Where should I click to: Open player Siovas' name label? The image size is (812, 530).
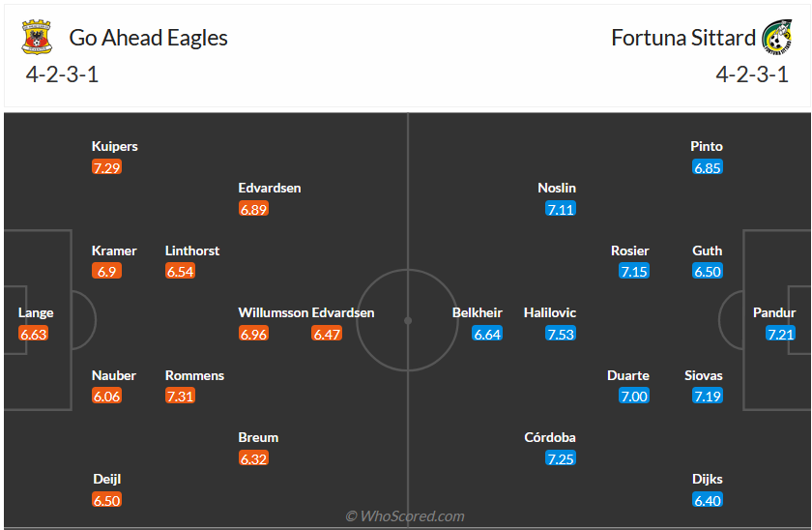(x=703, y=375)
